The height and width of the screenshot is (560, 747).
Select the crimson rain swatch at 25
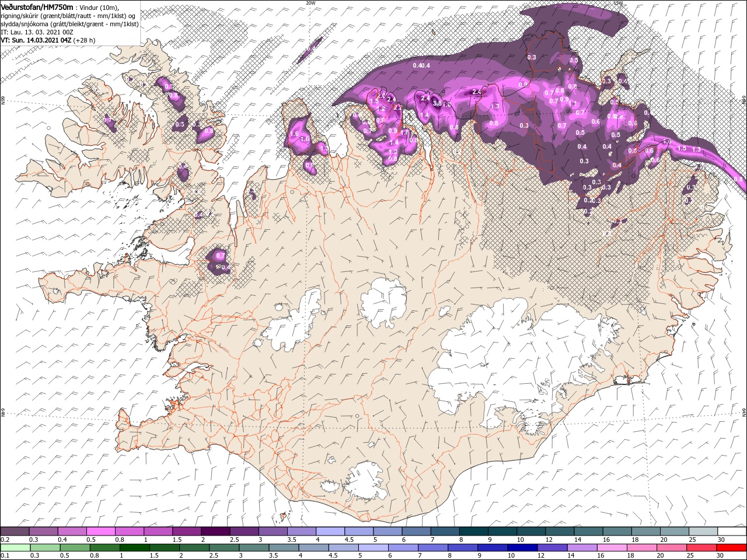pyautogui.click(x=701, y=548)
